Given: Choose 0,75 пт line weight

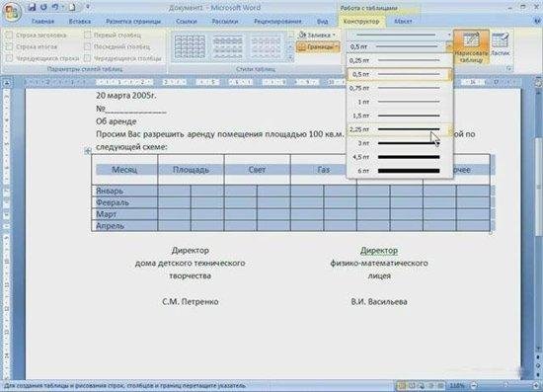Looking at the screenshot, I should 399,88.
